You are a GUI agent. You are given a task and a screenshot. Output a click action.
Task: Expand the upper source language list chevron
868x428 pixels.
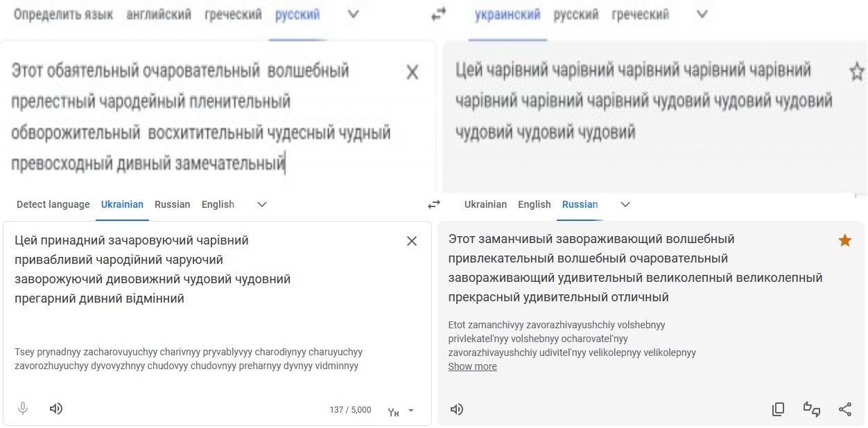click(x=353, y=15)
